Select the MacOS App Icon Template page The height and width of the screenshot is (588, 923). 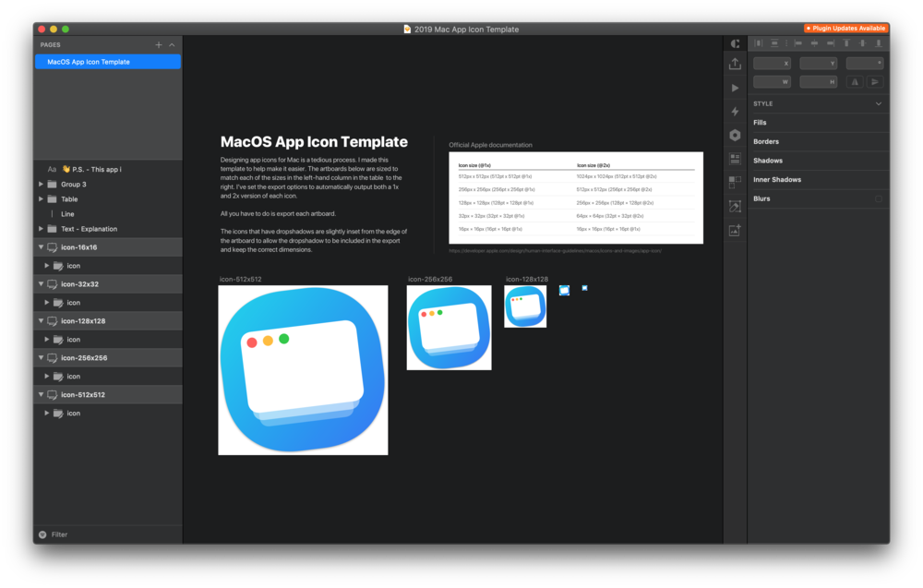108,62
